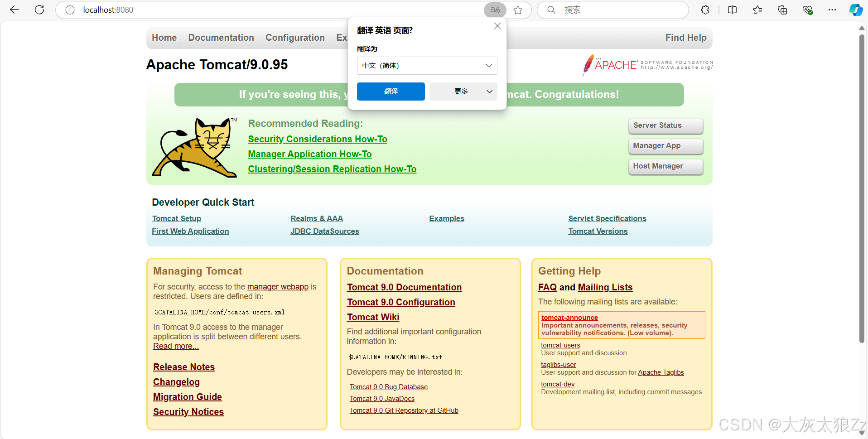
Task: Open target language dropdown 中文 (简体)
Action: click(427, 66)
